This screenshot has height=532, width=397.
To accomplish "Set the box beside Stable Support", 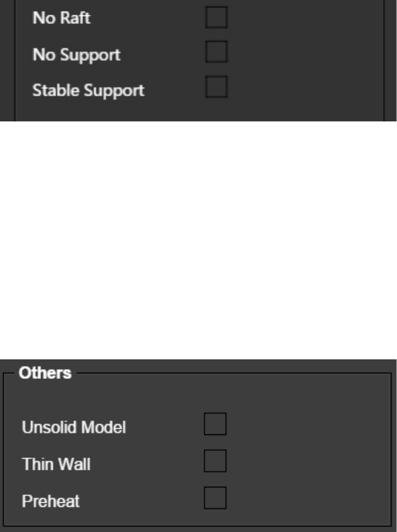I will point(216,89).
